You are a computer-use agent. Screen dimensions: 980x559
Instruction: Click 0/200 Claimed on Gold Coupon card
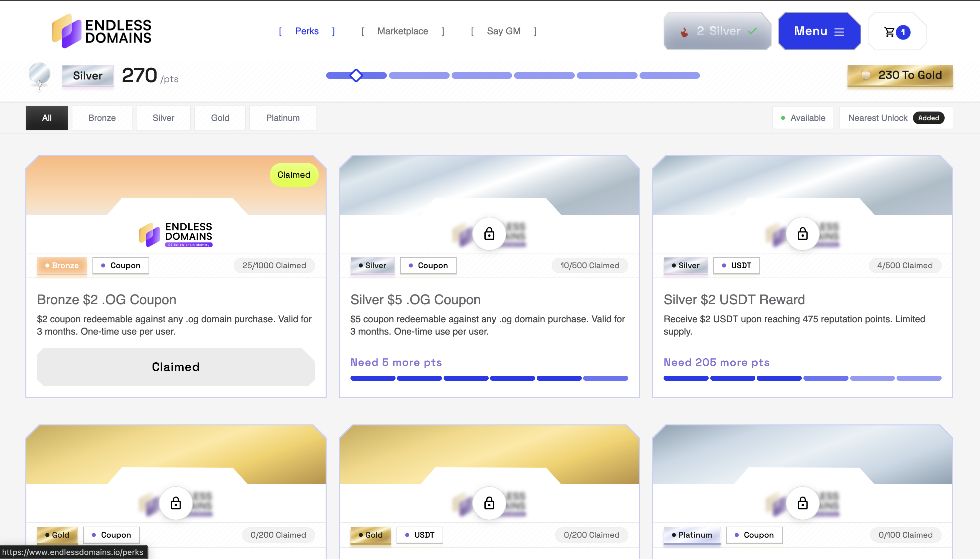point(278,535)
